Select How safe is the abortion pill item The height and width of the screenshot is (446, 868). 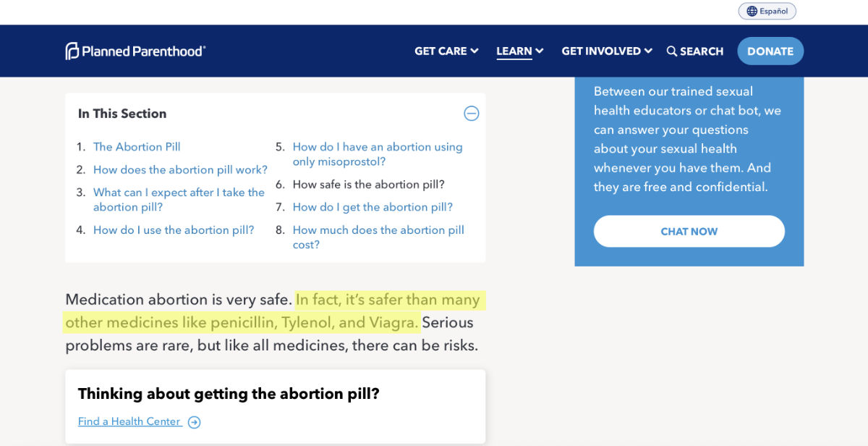tap(369, 185)
